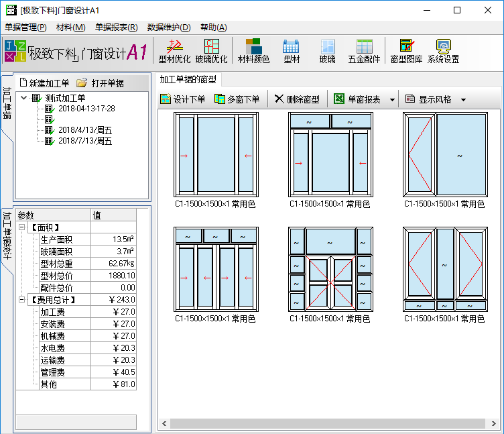Screen dimensions: 504x434
Task: Switch to 加工单据的窗型 tab
Action: pos(188,79)
